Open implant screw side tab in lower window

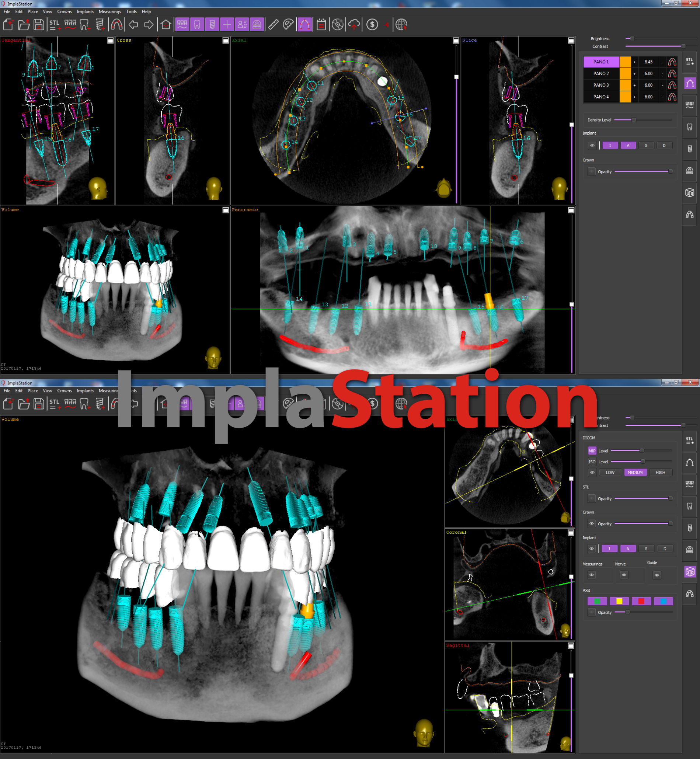[x=690, y=528]
